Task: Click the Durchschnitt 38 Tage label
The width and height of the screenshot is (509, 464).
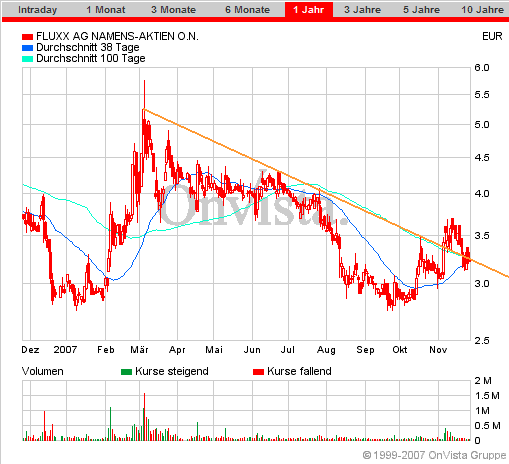Action: point(88,47)
